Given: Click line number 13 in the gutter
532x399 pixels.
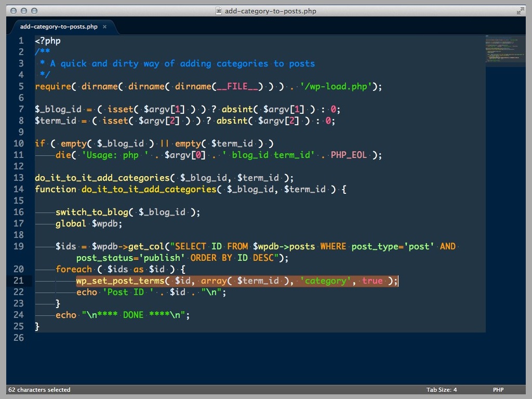Looking at the screenshot, I should click(x=19, y=178).
